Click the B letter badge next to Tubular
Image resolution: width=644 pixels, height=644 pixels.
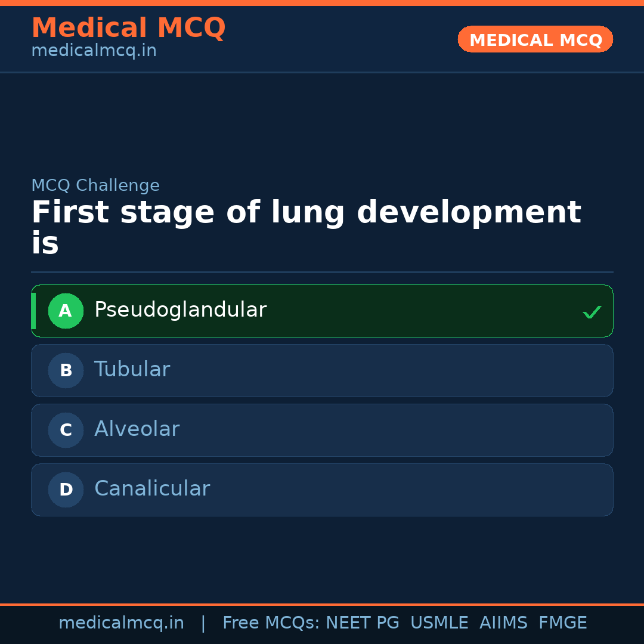(x=66, y=370)
